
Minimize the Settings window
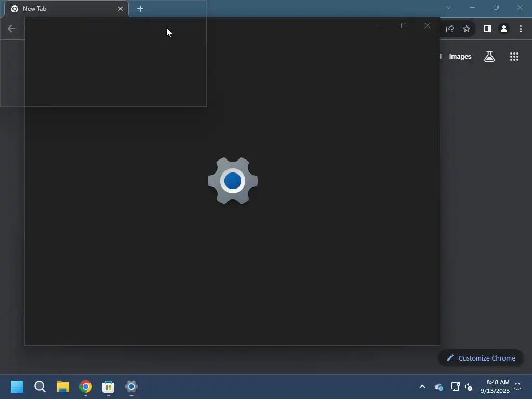(x=380, y=25)
